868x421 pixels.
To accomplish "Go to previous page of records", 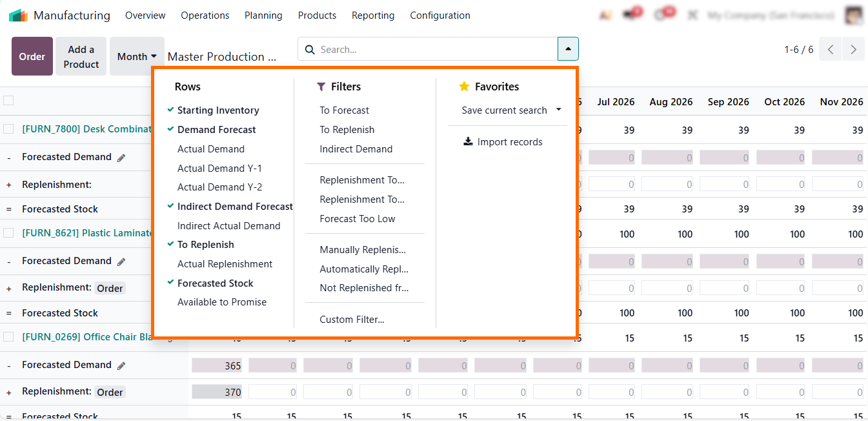I will coord(831,50).
